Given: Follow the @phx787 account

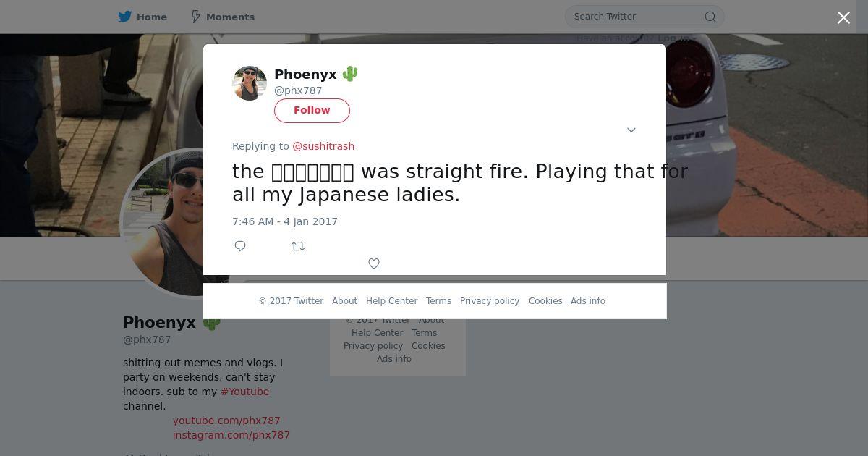Looking at the screenshot, I should pyautogui.click(x=312, y=110).
